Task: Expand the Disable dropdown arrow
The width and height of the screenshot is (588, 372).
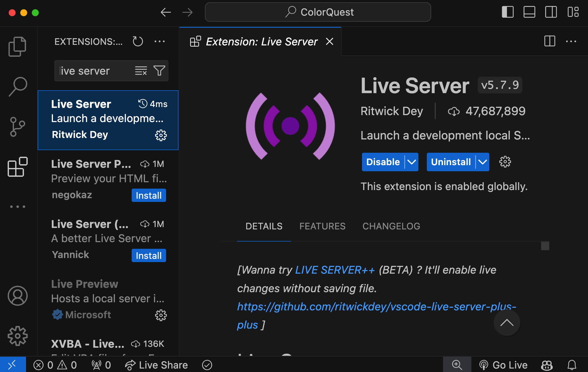Action: 411,162
